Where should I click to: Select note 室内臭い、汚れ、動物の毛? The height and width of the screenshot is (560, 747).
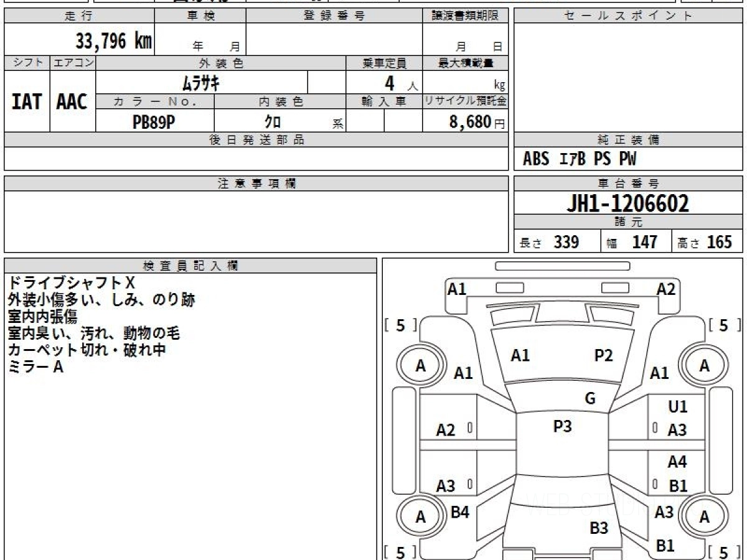click(94, 334)
